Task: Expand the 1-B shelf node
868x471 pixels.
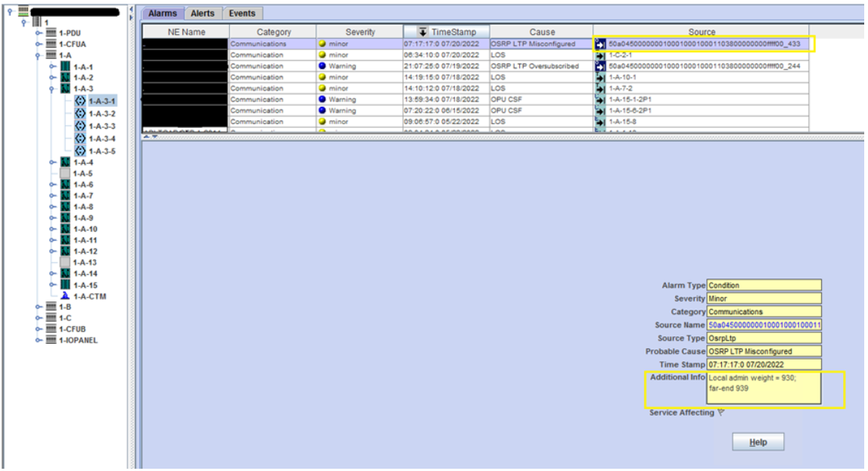Action: tap(38, 307)
